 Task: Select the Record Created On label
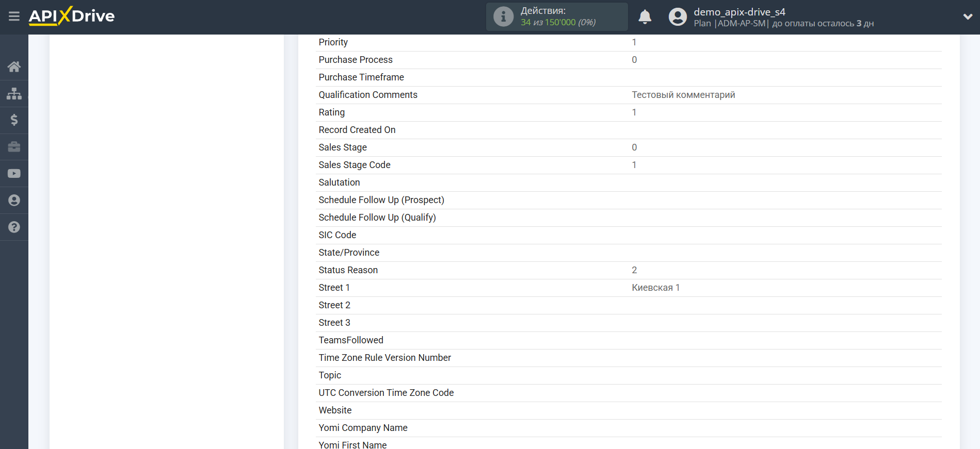pyautogui.click(x=357, y=130)
